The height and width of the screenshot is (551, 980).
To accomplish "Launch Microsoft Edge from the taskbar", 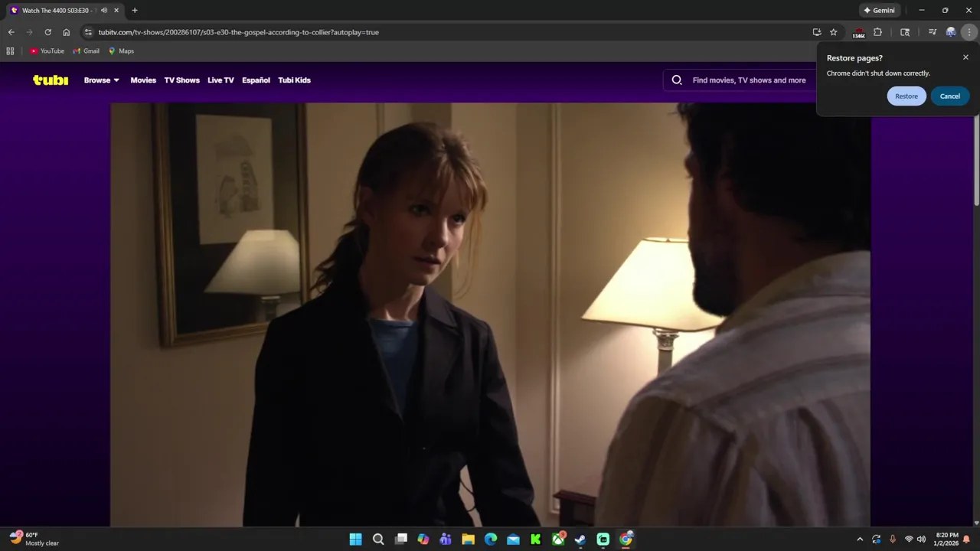I will point(491,539).
